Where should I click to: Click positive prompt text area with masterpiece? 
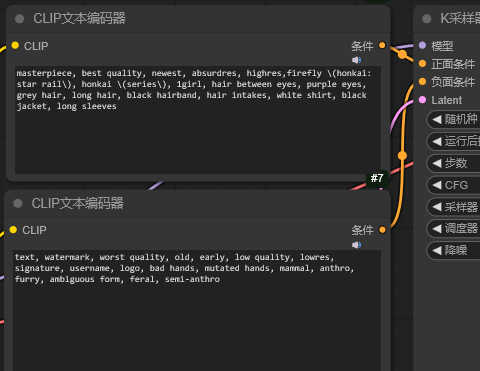[198, 120]
